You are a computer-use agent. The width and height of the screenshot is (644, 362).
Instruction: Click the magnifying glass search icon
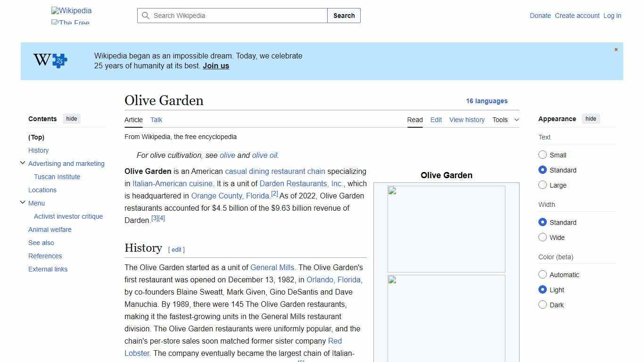146,16
